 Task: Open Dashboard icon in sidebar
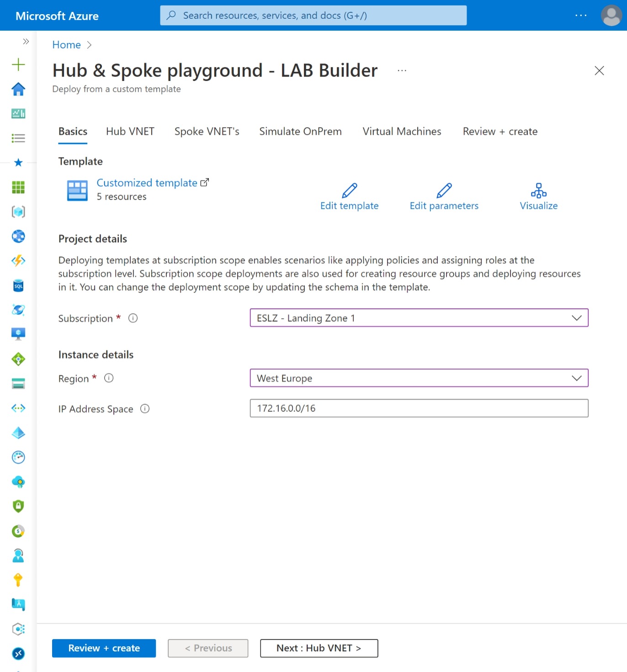(18, 113)
